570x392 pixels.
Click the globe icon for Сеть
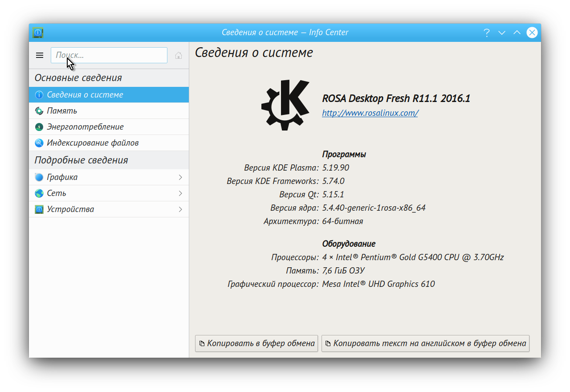tap(39, 193)
